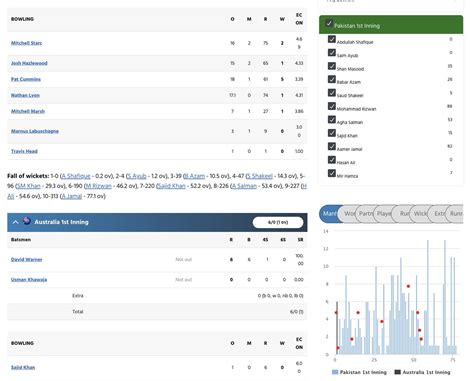Toggle the Babar Azam checkbox
Viewport: 474px width, 381px height.
(x=331, y=79)
